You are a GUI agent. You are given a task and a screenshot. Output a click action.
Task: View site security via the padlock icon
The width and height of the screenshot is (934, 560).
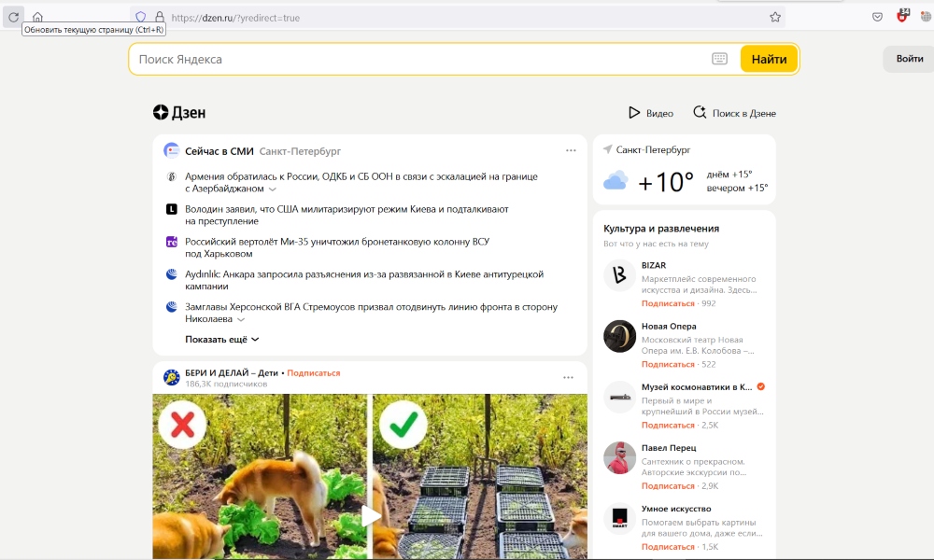tap(159, 17)
